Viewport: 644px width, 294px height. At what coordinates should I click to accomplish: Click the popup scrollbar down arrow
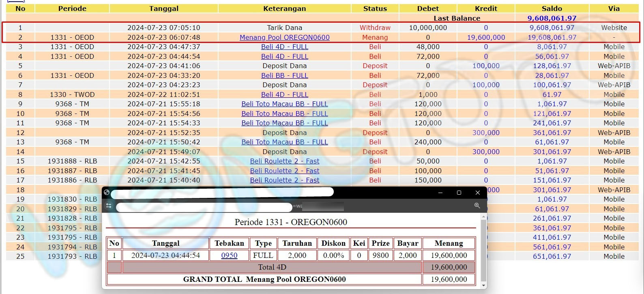click(x=483, y=285)
